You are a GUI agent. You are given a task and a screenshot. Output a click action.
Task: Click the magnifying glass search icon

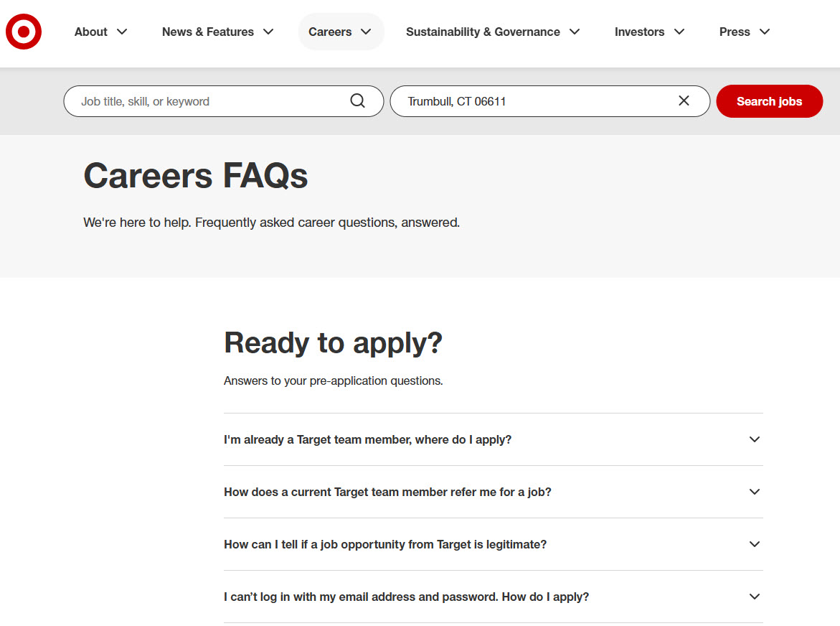pyautogui.click(x=357, y=101)
